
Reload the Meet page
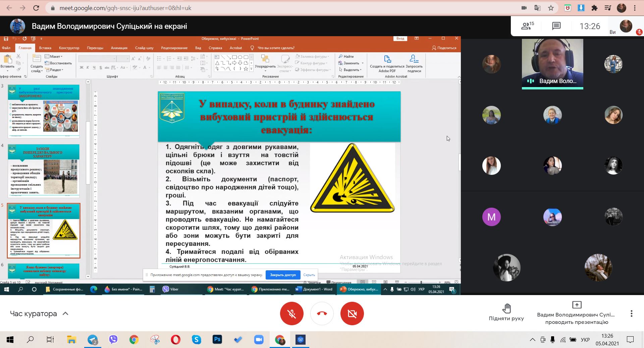pos(36,8)
